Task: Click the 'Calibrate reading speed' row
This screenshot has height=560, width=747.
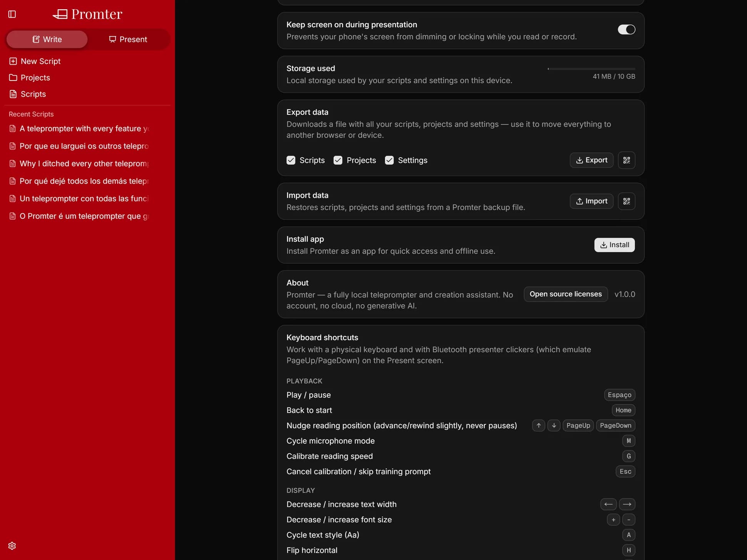Action: click(461, 456)
